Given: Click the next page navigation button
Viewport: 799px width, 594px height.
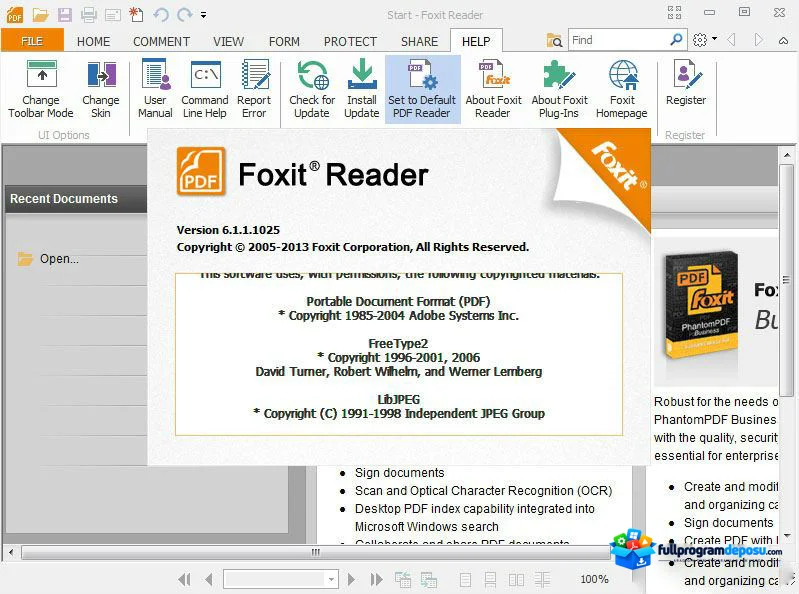Looking at the screenshot, I should click(x=351, y=579).
